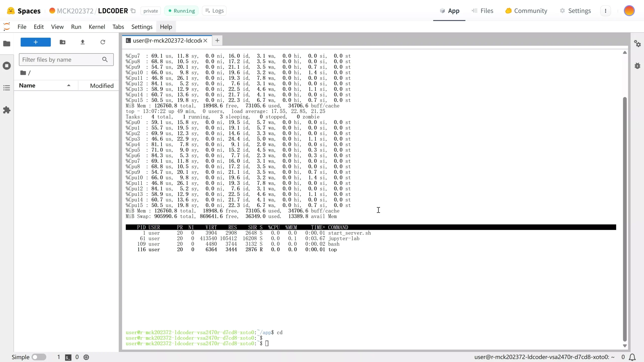Screen dimensions: 644x362
Task: Open the root folder breadcrumb icon
Action: click(x=23, y=73)
